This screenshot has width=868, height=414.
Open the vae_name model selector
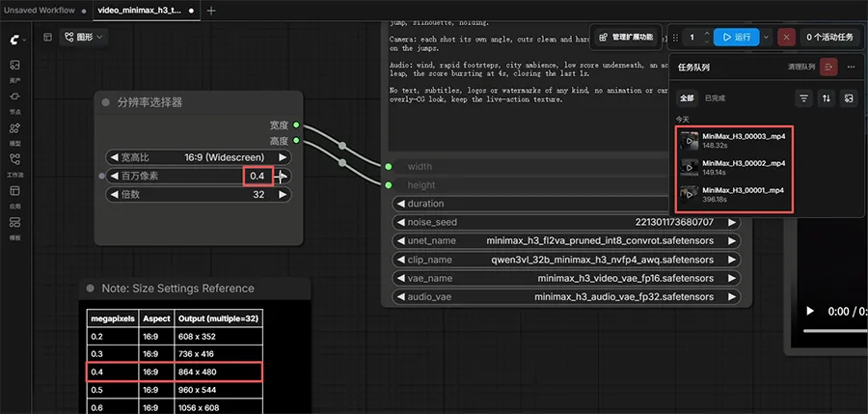[x=566, y=278]
